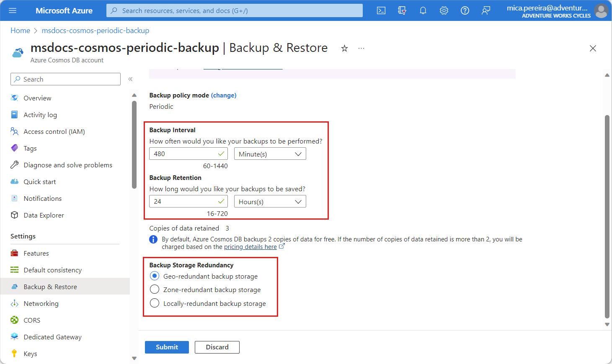Viewport: 612px width, 364px height.
Task: Open the portal hamburger menu
Action: [x=13, y=10]
